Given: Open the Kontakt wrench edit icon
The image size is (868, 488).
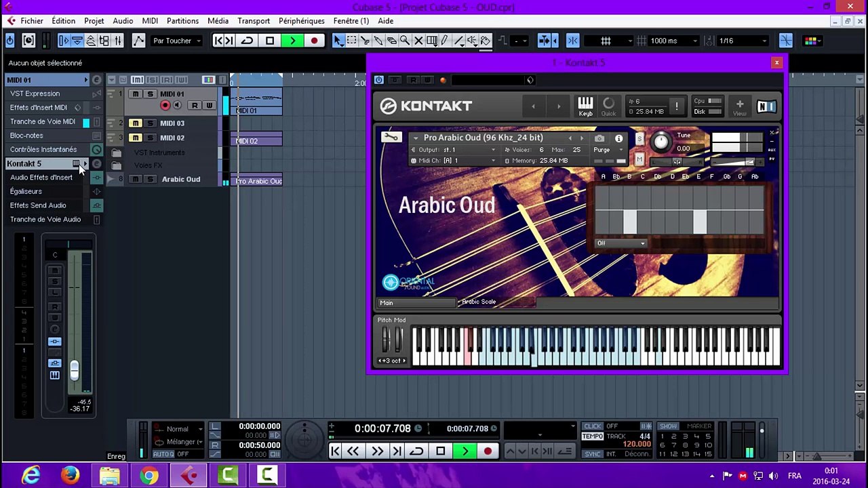Looking at the screenshot, I should [391, 138].
